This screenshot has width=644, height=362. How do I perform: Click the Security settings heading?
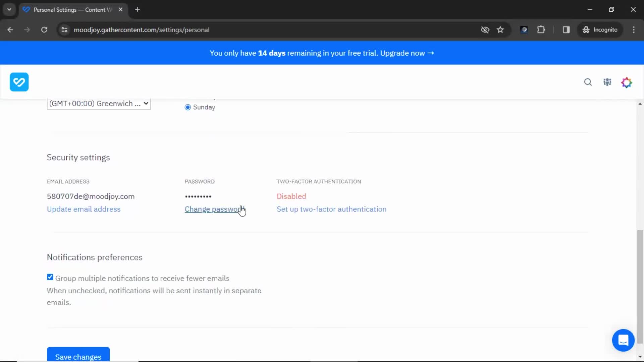coord(78,158)
